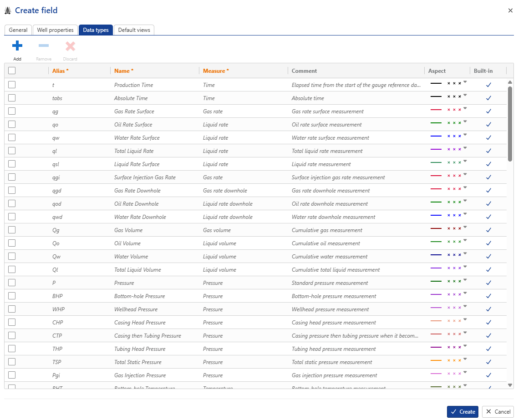Viewport: 518px width, 420px height.
Task: Switch to the Well properties tab
Action: [x=55, y=30]
